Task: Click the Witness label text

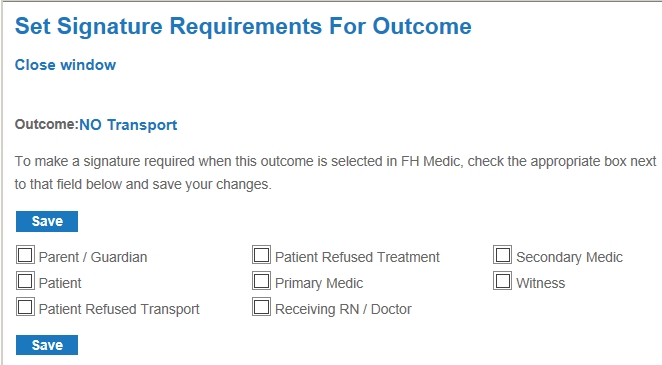Action: tap(540, 283)
